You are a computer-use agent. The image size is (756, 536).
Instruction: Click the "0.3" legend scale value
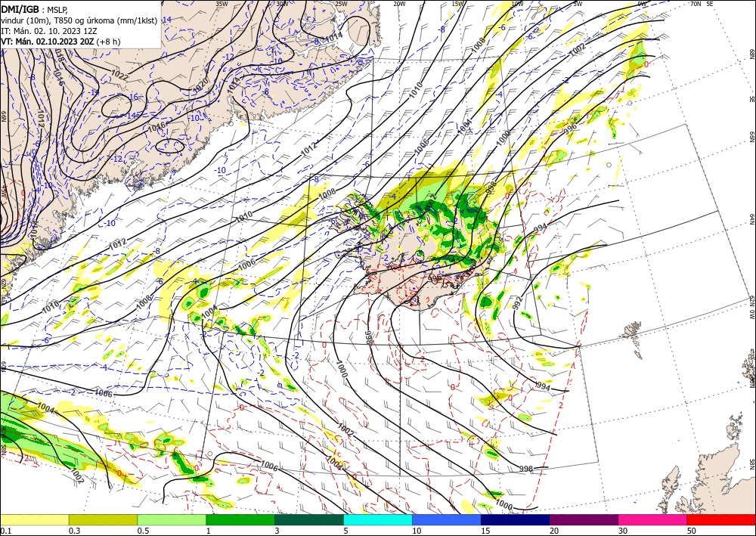tap(74, 531)
